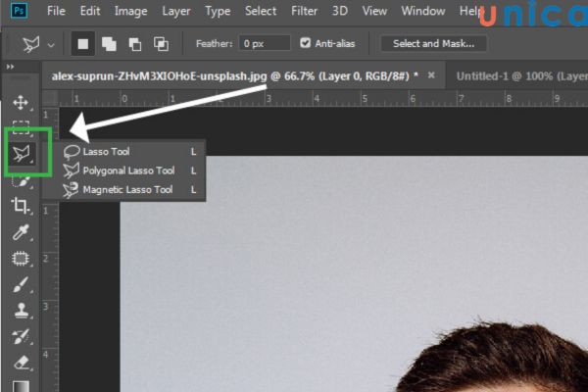Screen dimensions: 588x392
Task: Select the History Brush tool
Action: tap(21, 336)
